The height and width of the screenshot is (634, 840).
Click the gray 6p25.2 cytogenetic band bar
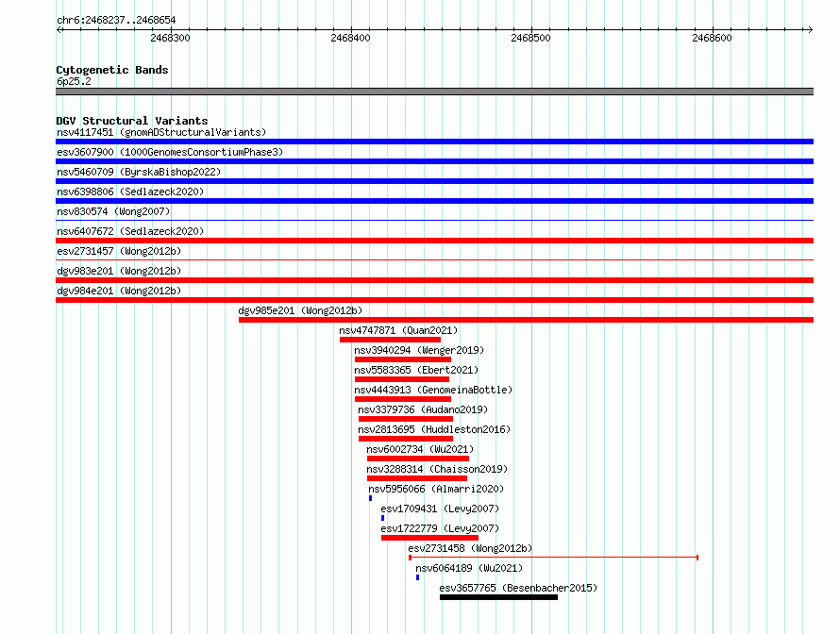click(434, 92)
